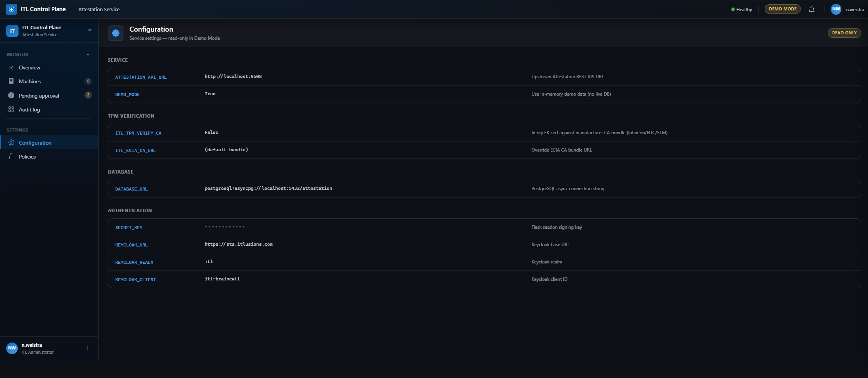
Task: Collapse the Monitor section
Action: pyautogui.click(x=88, y=54)
